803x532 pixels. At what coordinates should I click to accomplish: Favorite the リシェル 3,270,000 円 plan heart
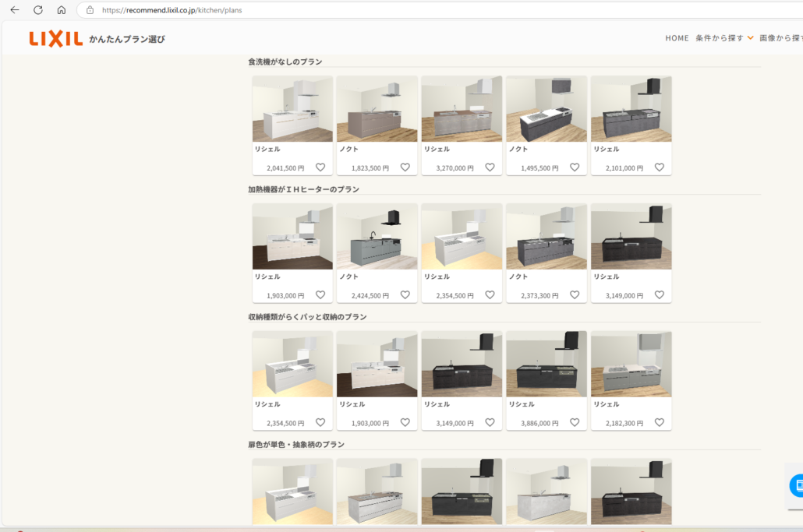(x=490, y=167)
